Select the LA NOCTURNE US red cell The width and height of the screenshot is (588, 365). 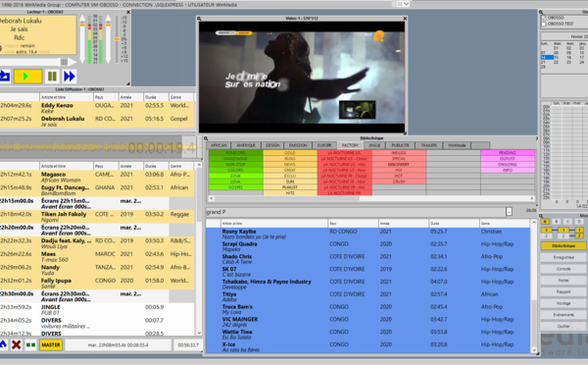(x=344, y=153)
